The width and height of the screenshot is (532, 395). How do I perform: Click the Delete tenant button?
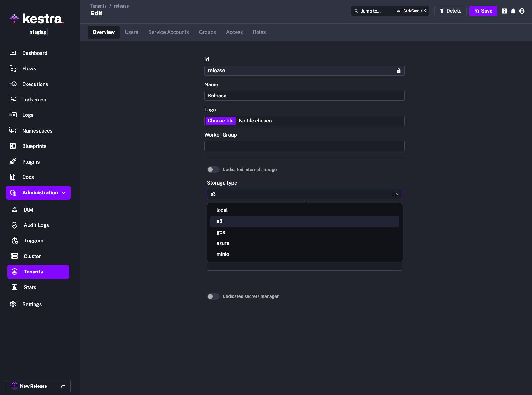[450, 11]
